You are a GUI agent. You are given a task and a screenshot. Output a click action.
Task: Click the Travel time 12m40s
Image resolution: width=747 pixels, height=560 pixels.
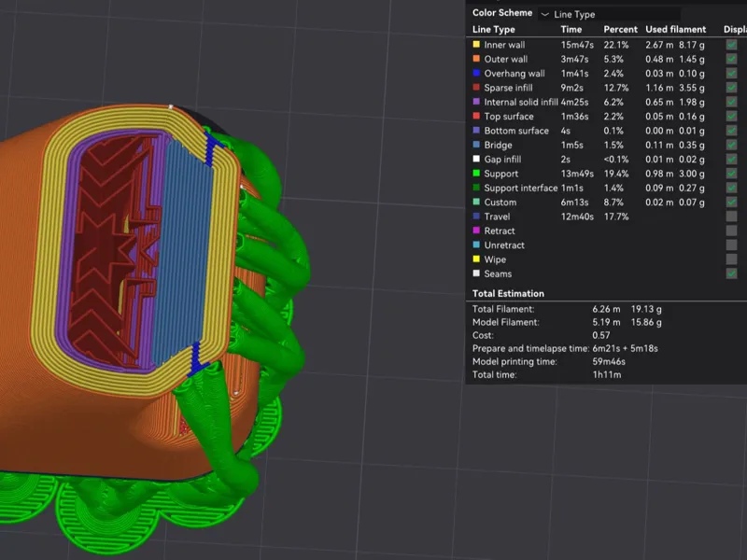[x=577, y=217]
